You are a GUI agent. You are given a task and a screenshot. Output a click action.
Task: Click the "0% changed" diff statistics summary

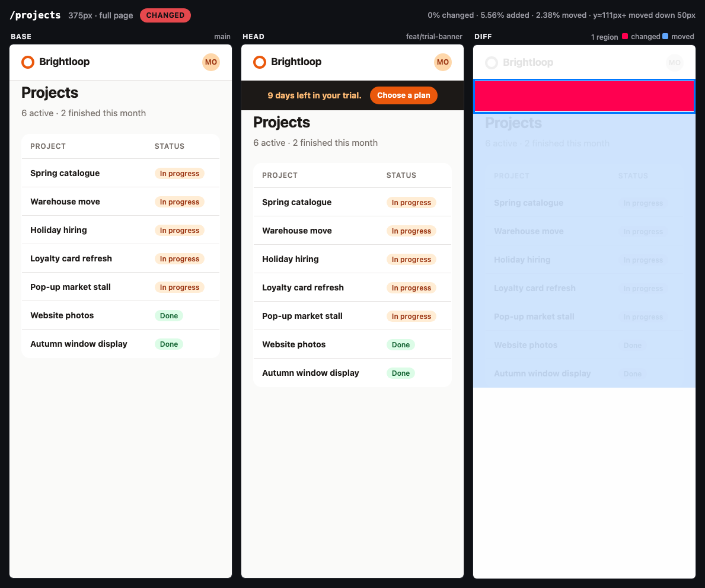tap(562, 15)
